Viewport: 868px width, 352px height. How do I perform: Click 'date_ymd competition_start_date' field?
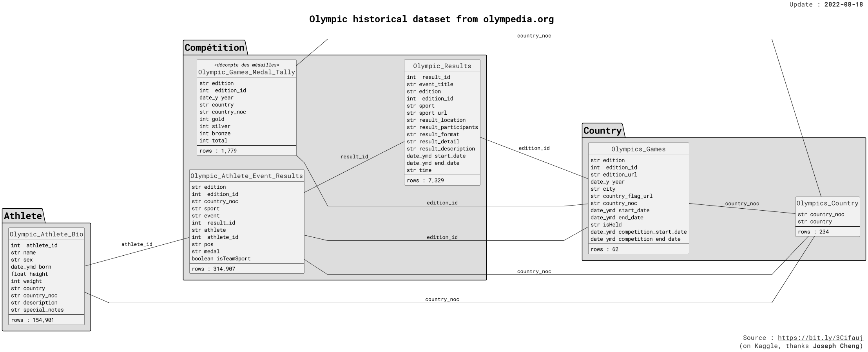pos(639,232)
